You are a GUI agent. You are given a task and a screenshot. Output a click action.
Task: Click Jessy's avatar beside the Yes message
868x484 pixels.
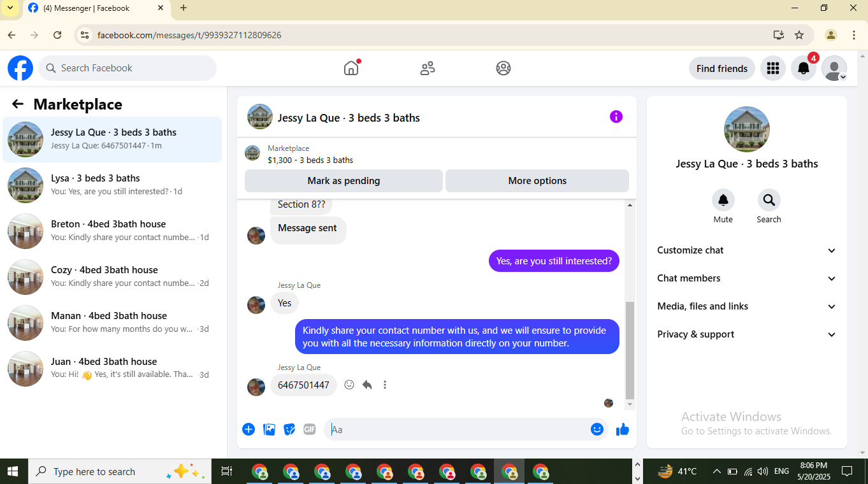256,305
